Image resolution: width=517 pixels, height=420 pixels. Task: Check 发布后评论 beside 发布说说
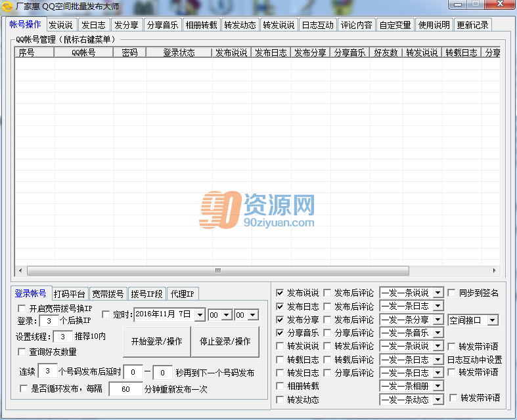[x=327, y=293]
